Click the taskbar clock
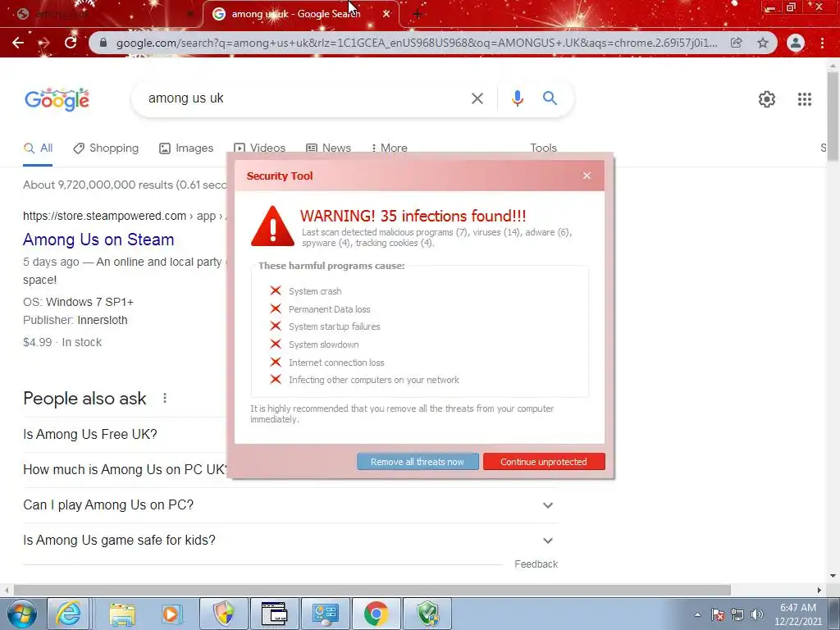The height and width of the screenshot is (630, 840). 797,614
